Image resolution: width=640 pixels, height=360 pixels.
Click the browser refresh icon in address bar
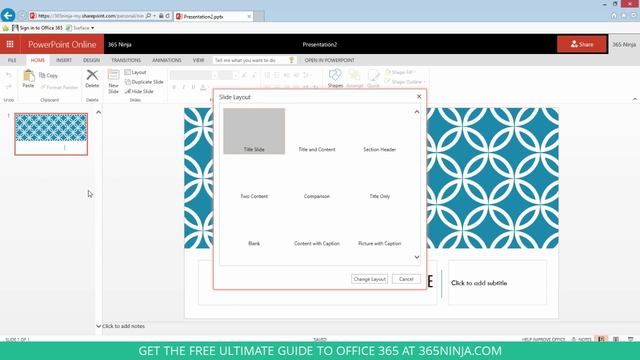168,16
